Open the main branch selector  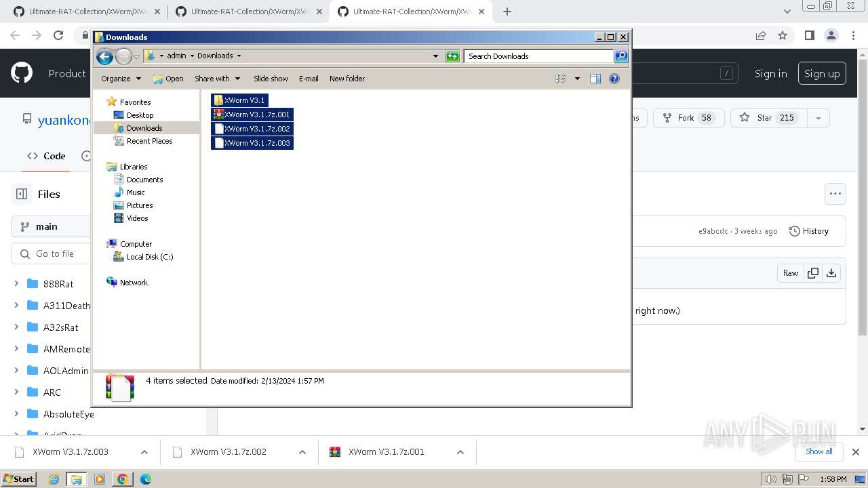point(51,226)
